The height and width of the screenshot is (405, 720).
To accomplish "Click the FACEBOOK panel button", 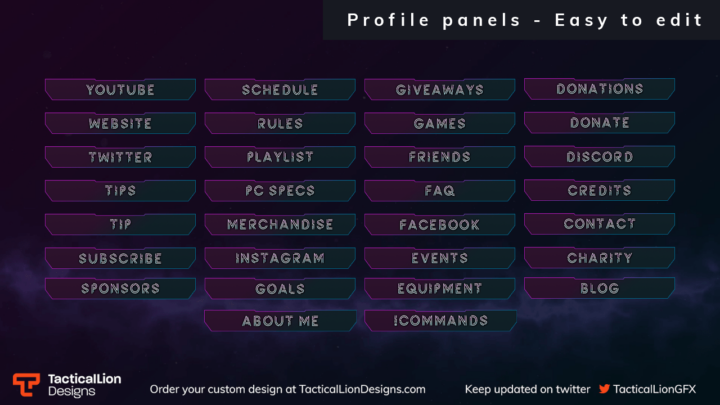I will click(440, 225).
